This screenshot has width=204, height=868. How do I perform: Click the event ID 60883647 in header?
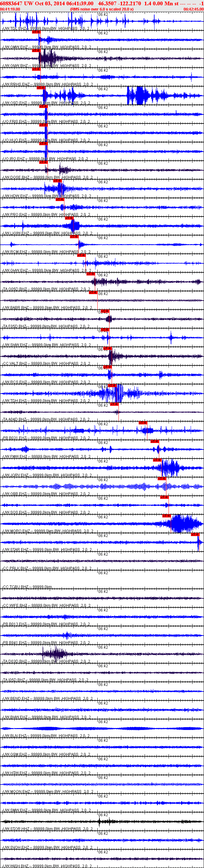(11, 3)
